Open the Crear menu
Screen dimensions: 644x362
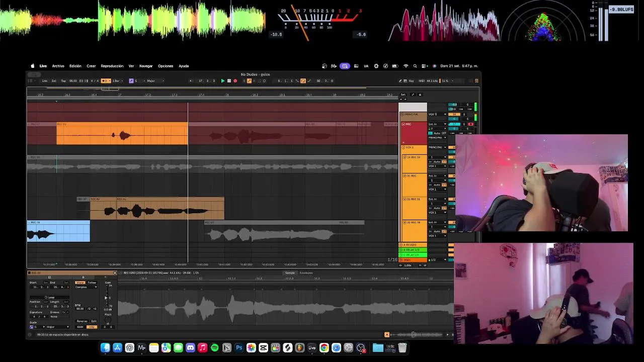91,66
